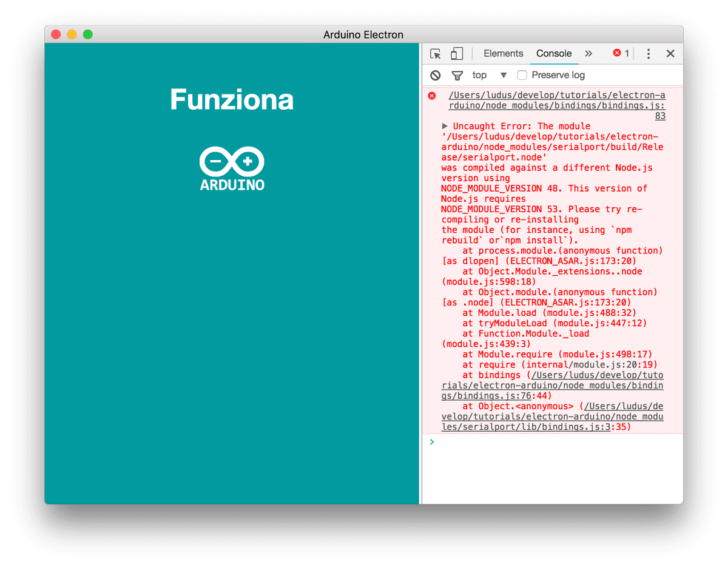Select the Console tab
Image resolution: width=728 pixels, height=568 pixels.
point(553,53)
